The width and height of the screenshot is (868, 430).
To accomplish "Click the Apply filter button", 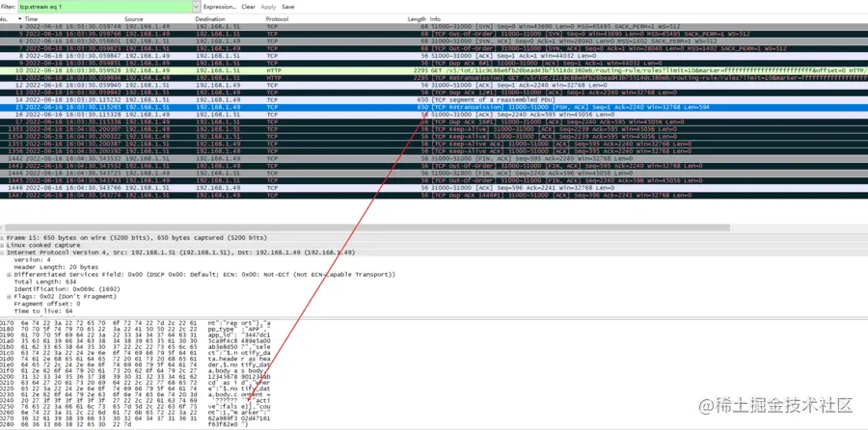I will pos(268,7).
